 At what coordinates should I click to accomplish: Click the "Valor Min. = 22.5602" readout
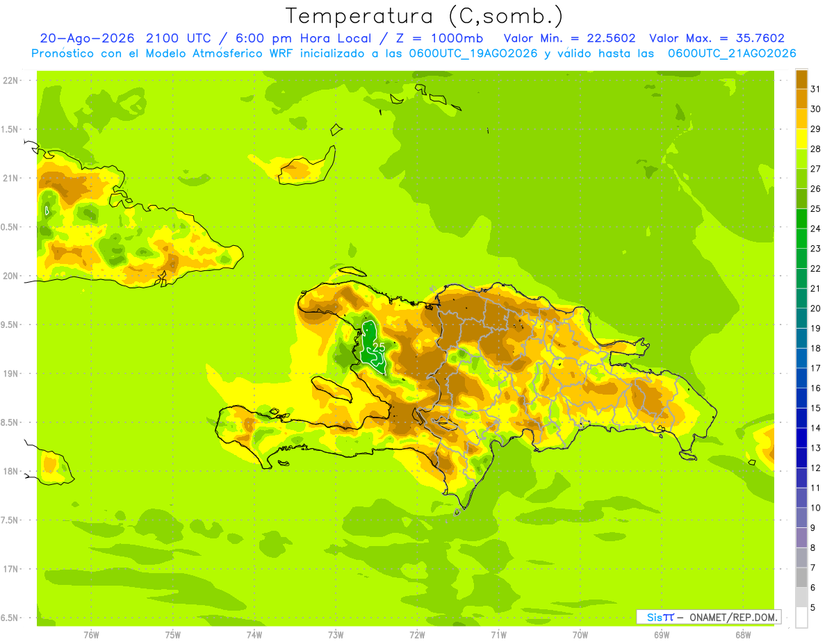pos(571,38)
